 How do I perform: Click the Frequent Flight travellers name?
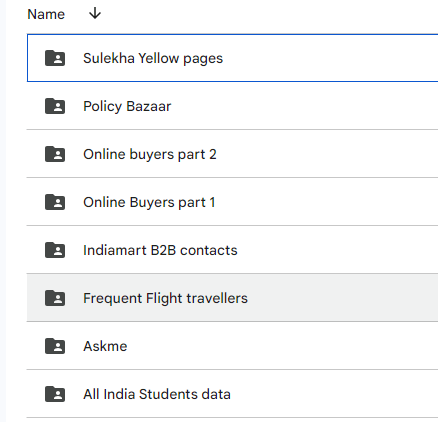166,299
